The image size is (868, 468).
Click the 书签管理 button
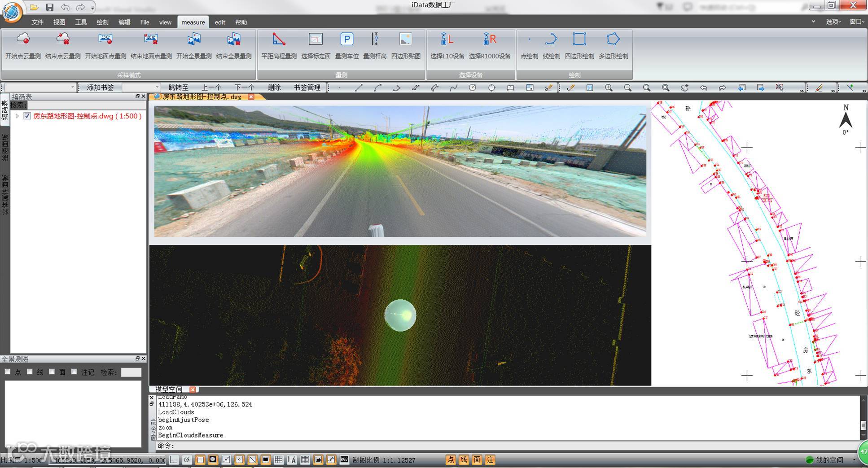(307, 87)
